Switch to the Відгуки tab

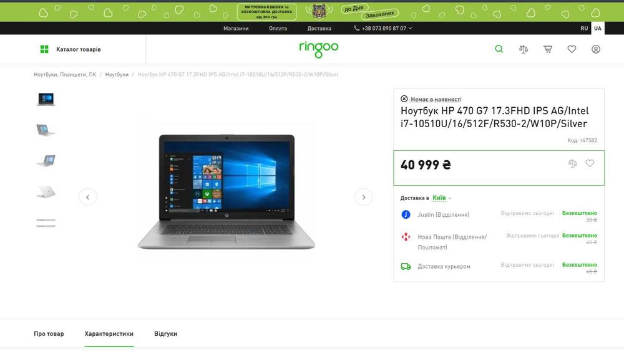point(165,334)
